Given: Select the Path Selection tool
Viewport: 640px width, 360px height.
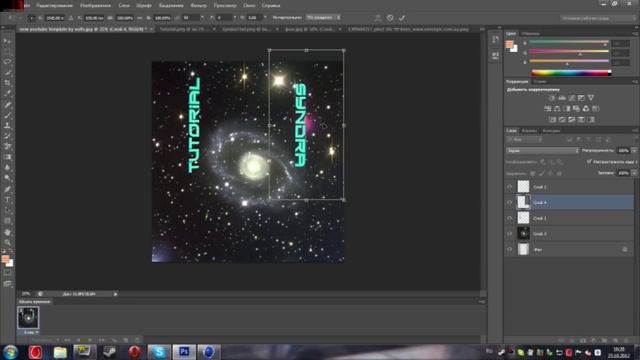Looking at the screenshot, I should (7, 210).
